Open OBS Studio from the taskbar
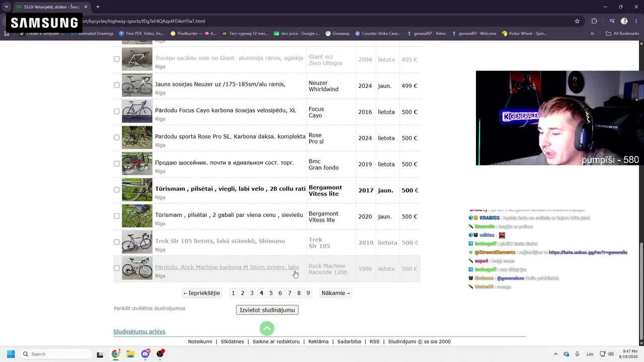This screenshot has width=644, height=362. pos(160,354)
